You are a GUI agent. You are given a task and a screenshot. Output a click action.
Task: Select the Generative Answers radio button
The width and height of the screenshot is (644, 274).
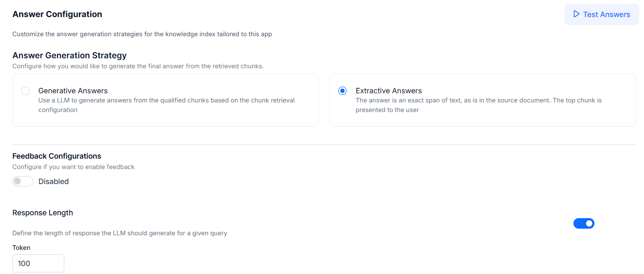[x=25, y=91]
